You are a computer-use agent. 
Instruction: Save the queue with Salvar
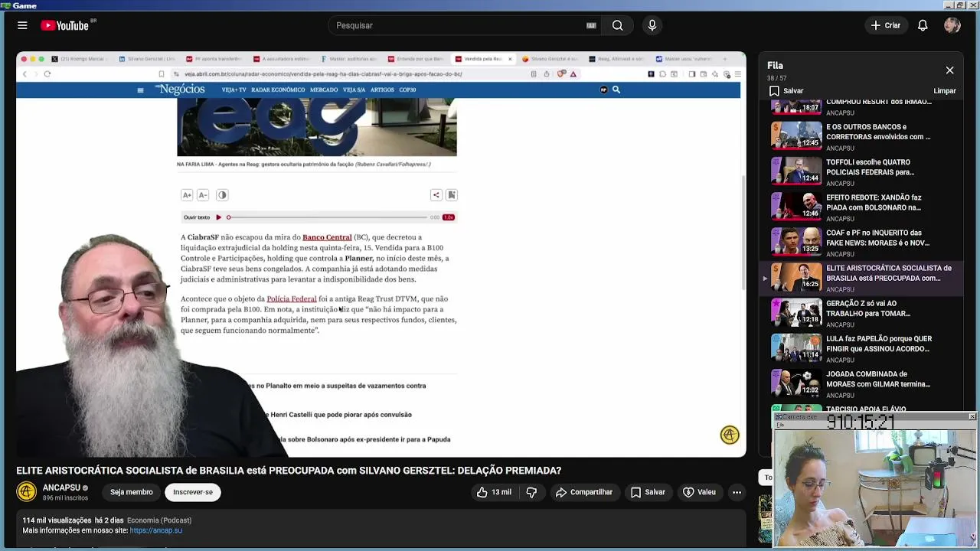pyautogui.click(x=786, y=90)
